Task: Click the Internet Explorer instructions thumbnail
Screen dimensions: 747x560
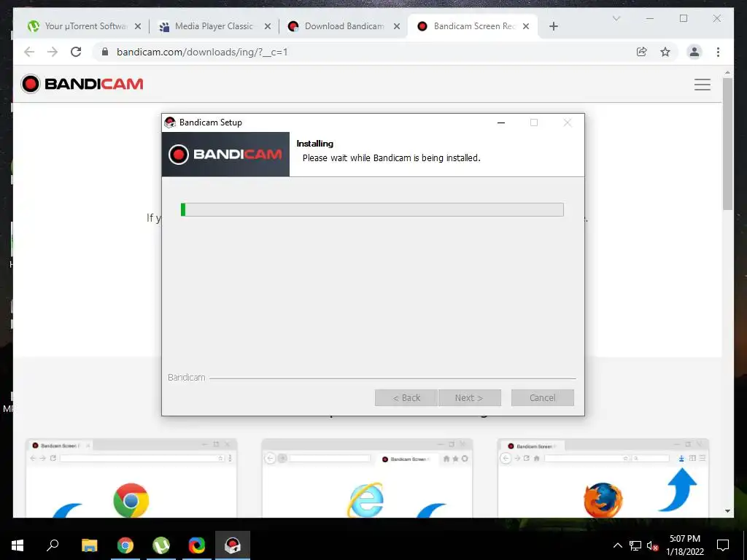Action: click(367, 478)
